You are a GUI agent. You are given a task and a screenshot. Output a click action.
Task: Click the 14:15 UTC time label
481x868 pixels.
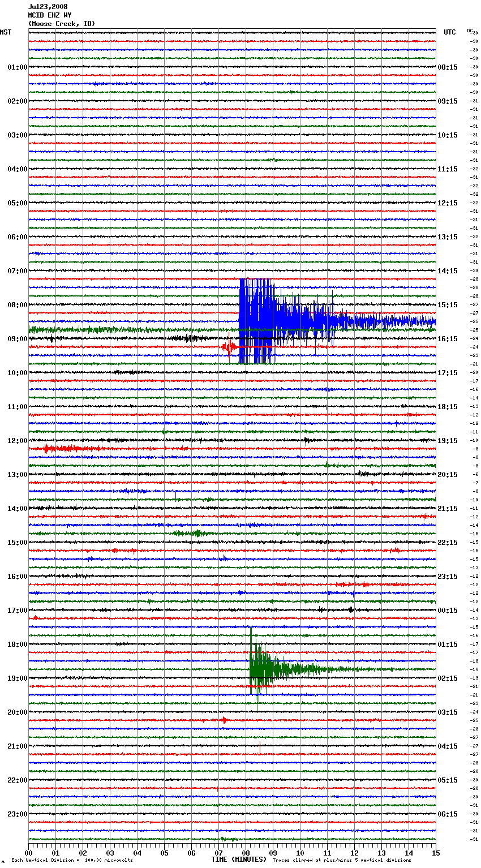pos(448,271)
